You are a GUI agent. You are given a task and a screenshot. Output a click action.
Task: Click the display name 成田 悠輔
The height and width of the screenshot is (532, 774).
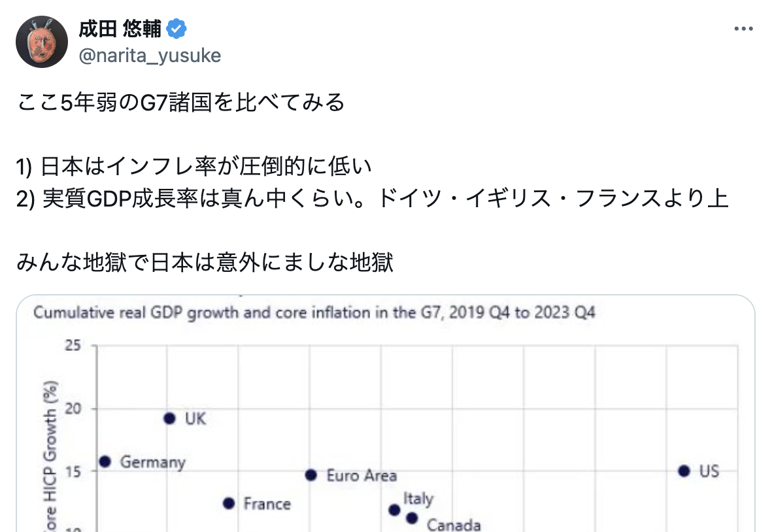click(x=120, y=29)
